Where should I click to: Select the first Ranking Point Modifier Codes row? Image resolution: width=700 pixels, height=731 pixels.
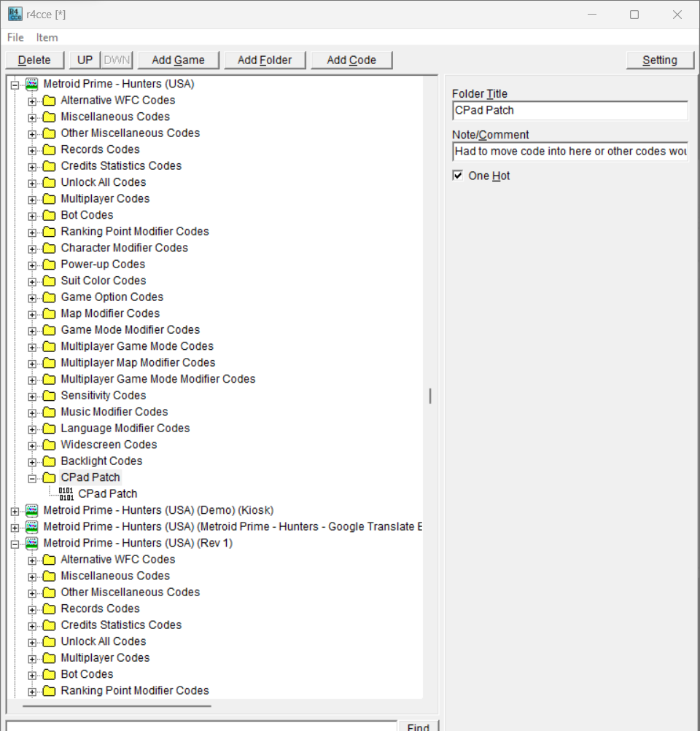(x=135, y=231)
